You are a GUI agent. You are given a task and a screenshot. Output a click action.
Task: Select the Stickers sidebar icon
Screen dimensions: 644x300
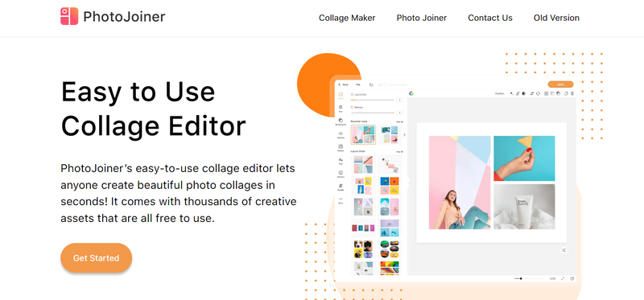[x=341, y=174]
